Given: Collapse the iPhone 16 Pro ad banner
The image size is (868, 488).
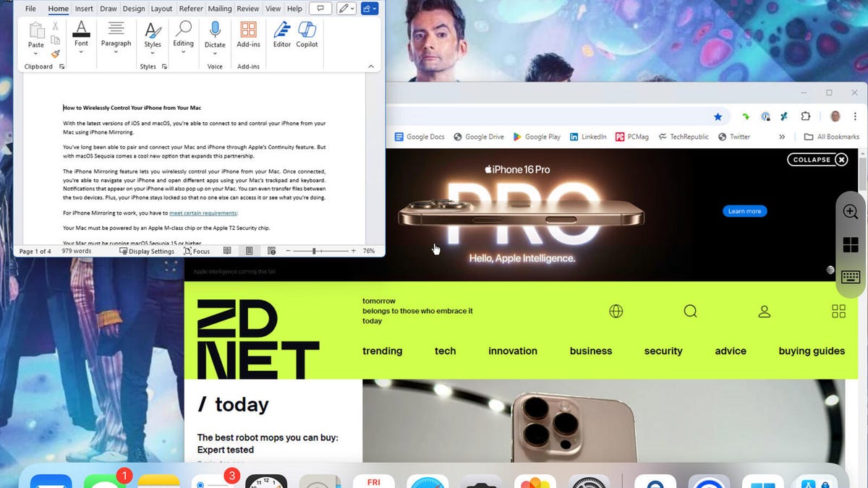Looking at the screenshot, I should click(817, 159).
